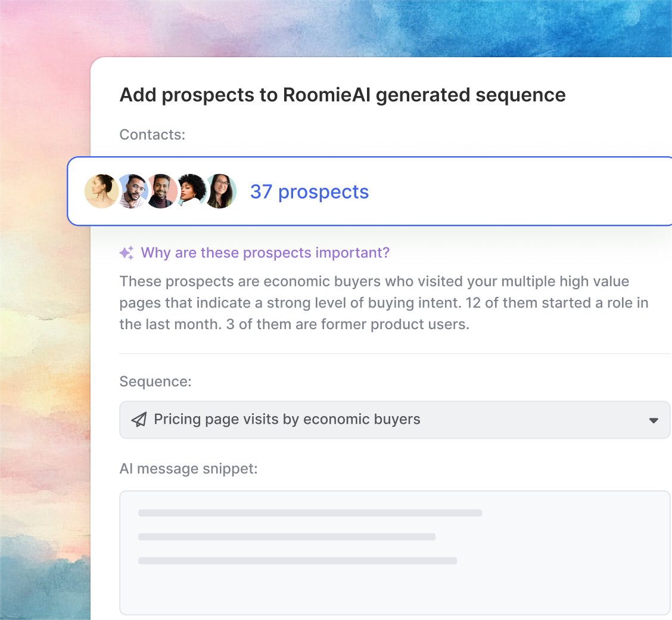Click the paper plane sequence icon
The height and width of the screenshot is (620, 672).
click(139, 420)
